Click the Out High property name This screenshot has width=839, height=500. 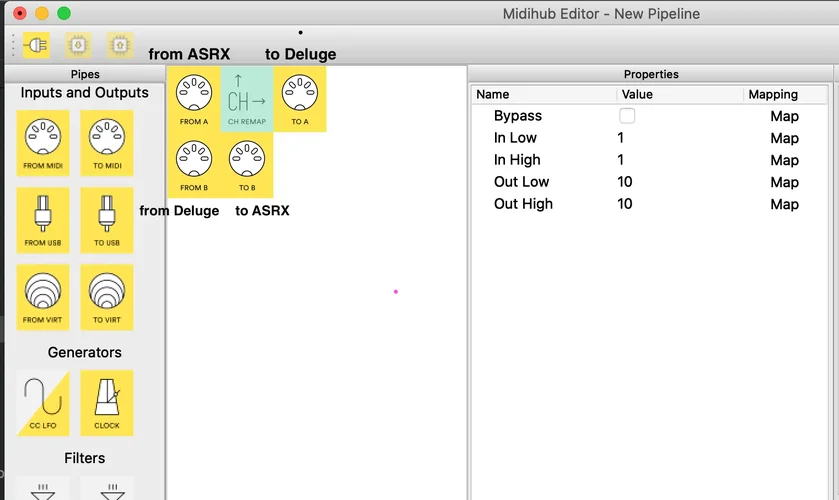(x=523, y=203)
